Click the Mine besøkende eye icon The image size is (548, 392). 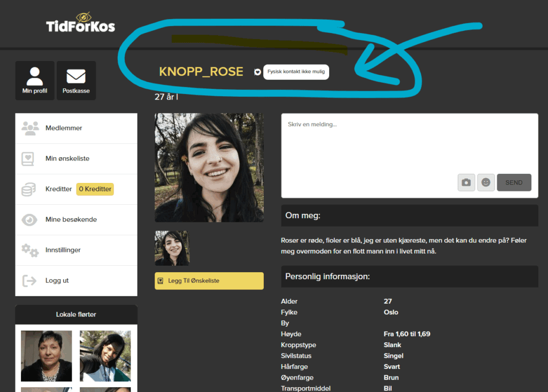[x=29, y=220]
